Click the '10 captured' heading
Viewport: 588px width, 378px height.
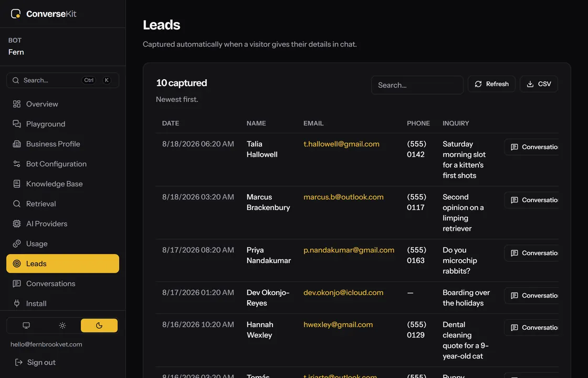(x=182, y=83)
